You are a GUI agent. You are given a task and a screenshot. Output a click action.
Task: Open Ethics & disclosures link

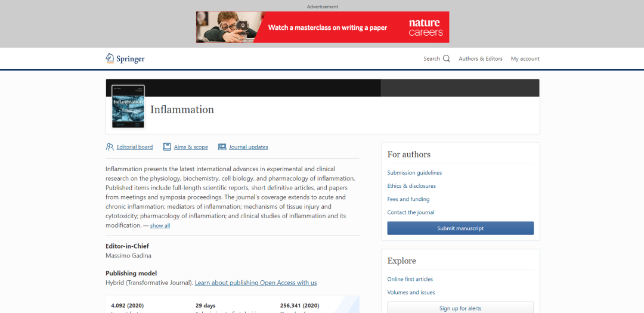(x=411, y=186)
